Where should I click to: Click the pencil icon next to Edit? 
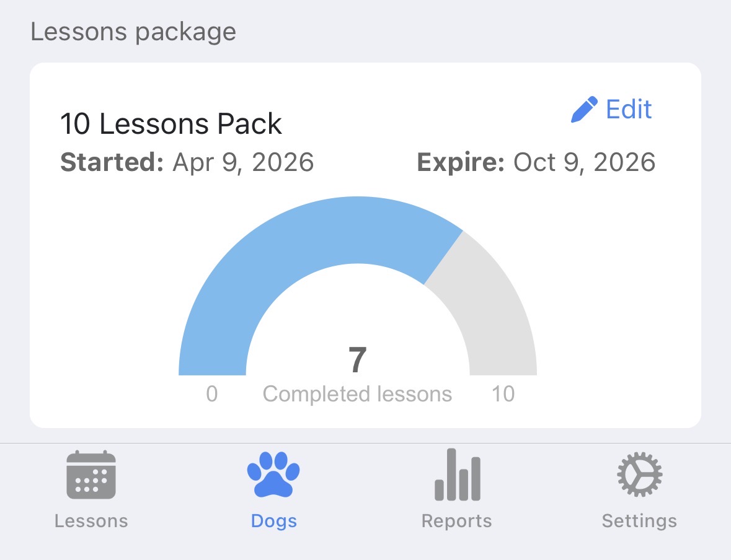click(x=583, y=108)
